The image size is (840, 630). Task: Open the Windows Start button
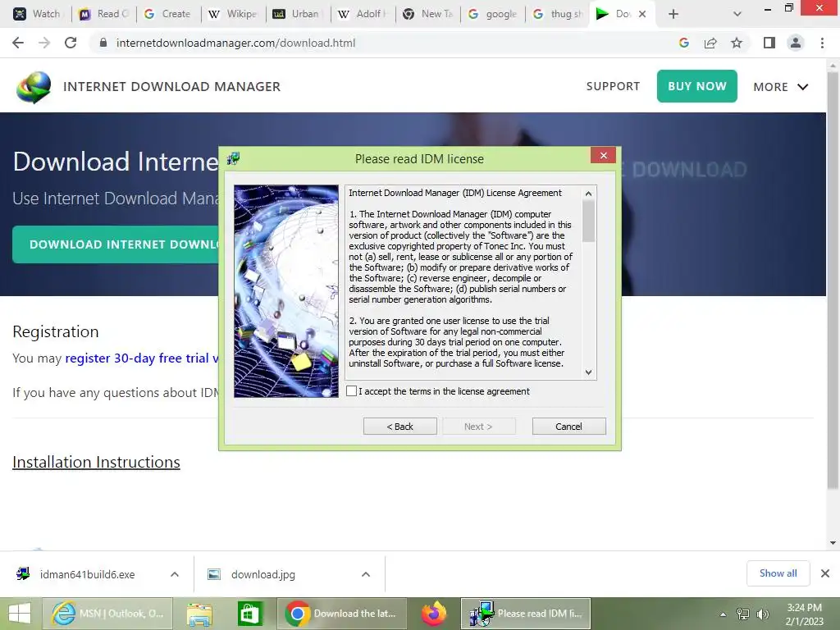20,614
